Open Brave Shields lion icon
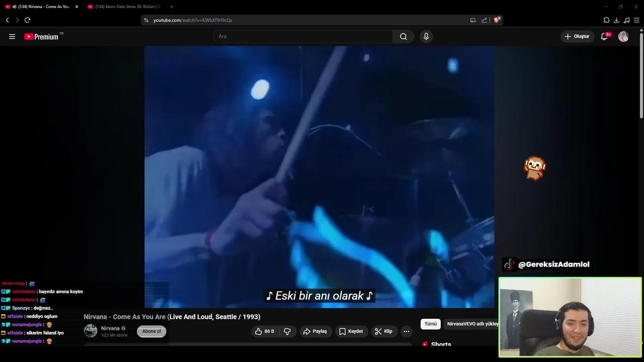Screen dimensions: 644x362 tap(497, 20)
